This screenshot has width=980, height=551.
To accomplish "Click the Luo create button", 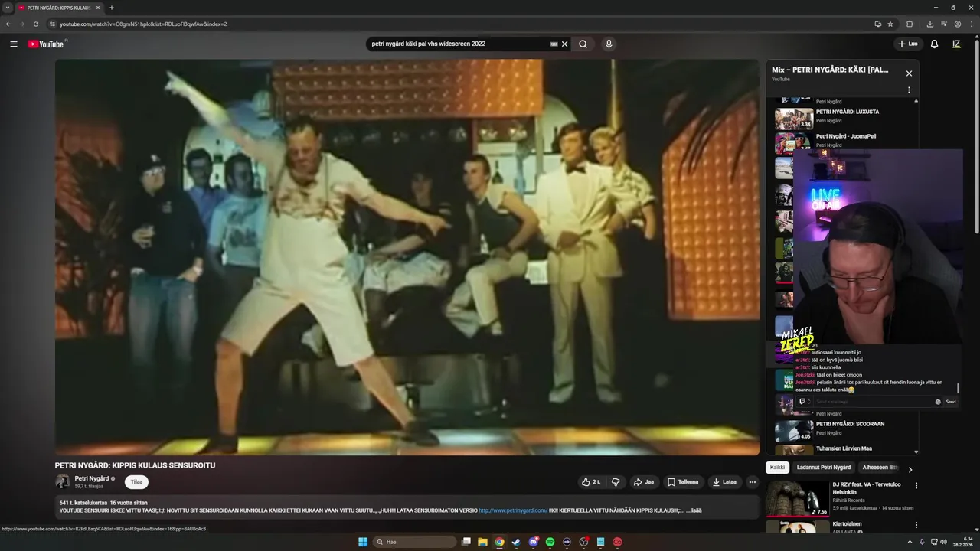I will (x=908, y=44).
